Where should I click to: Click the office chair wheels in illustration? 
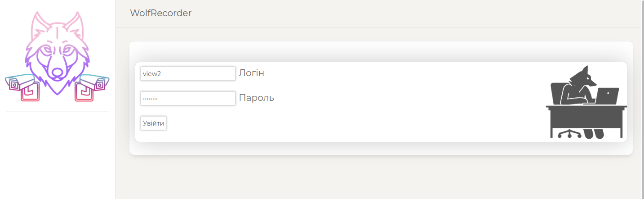point(569,134)
